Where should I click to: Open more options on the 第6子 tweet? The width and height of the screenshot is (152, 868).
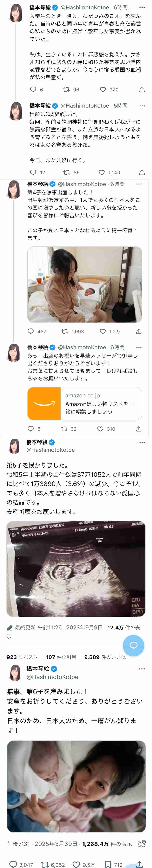[x=142, y=669]
